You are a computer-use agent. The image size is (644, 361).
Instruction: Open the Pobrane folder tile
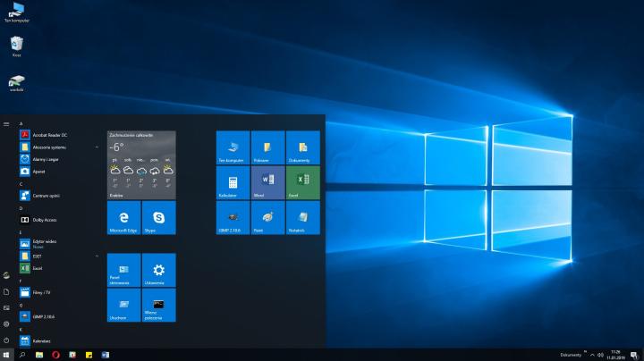[x=267, y=147]
